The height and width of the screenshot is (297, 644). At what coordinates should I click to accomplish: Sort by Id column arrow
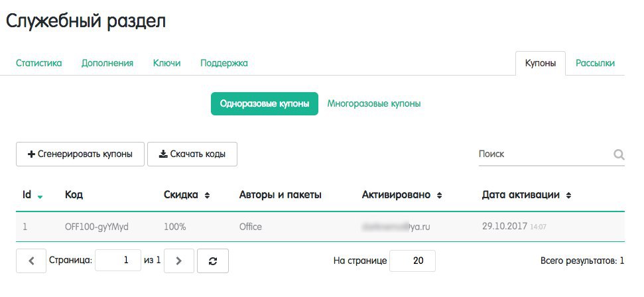point(40,196)
